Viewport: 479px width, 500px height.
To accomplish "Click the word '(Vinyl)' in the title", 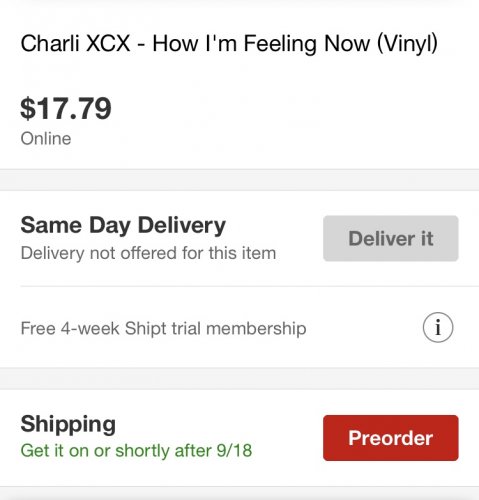I will pos(407,44).
